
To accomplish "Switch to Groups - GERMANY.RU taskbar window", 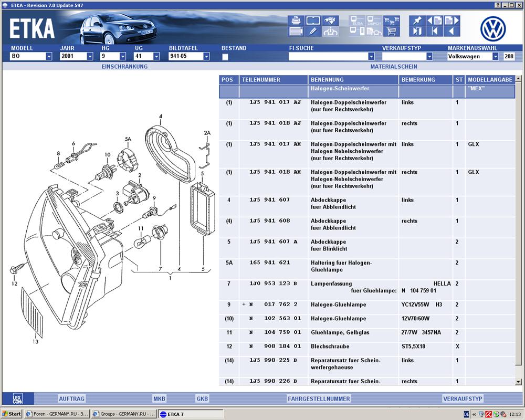I will tap(124, 414).
